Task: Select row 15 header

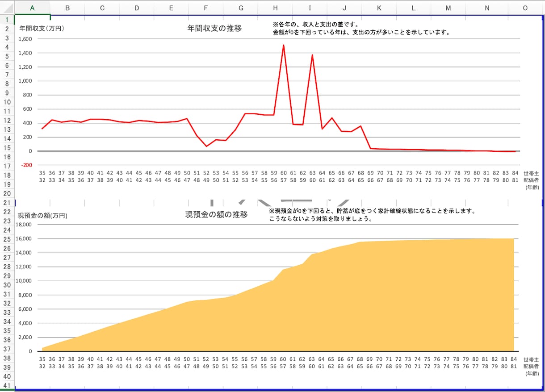Action: pyautogui.click(x=7, y=148)
